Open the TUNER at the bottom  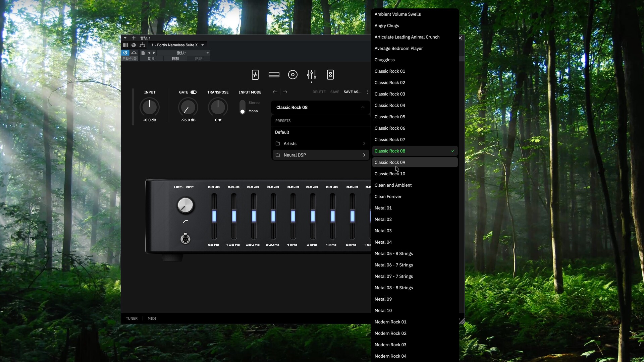[x=131, y=318]
